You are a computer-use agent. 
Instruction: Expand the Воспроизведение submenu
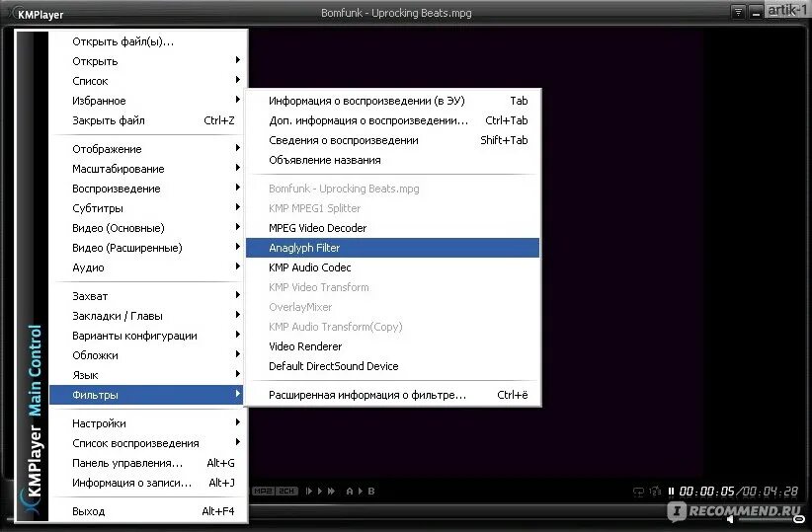click(148, 189)
